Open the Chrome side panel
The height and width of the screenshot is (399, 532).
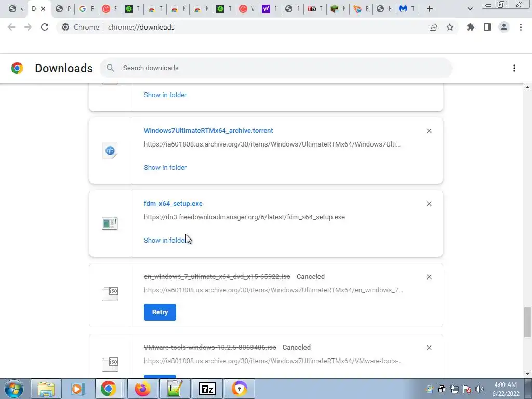tap(487, 27)
